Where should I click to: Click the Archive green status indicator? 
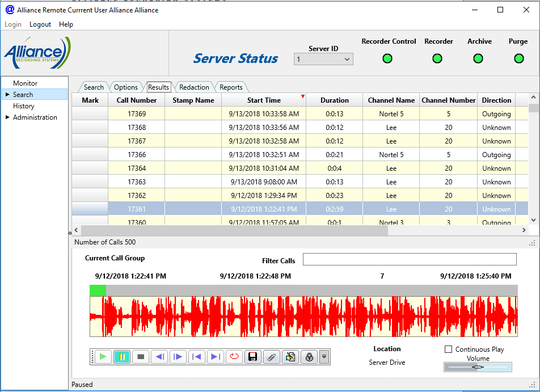(x=478, y=58)
